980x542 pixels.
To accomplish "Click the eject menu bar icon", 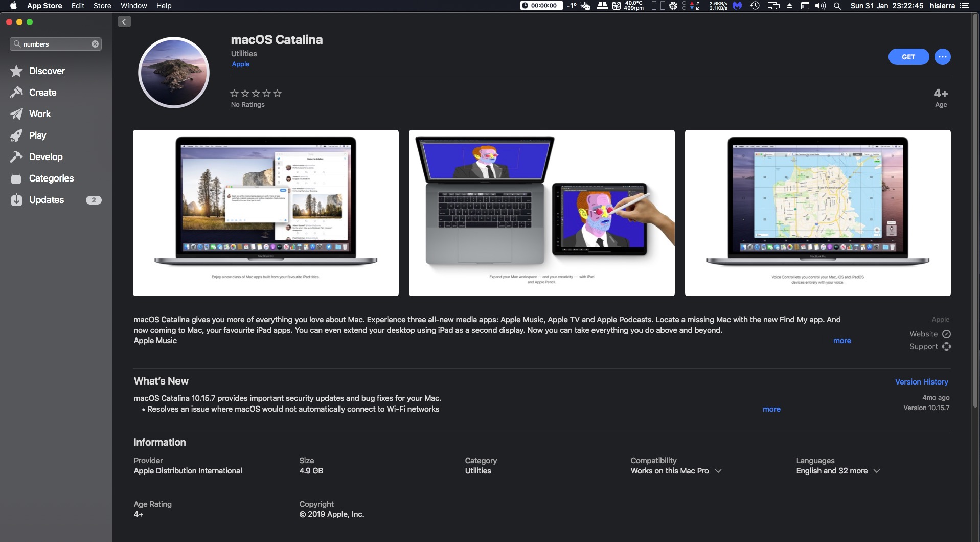I will (x=789, y=6).
